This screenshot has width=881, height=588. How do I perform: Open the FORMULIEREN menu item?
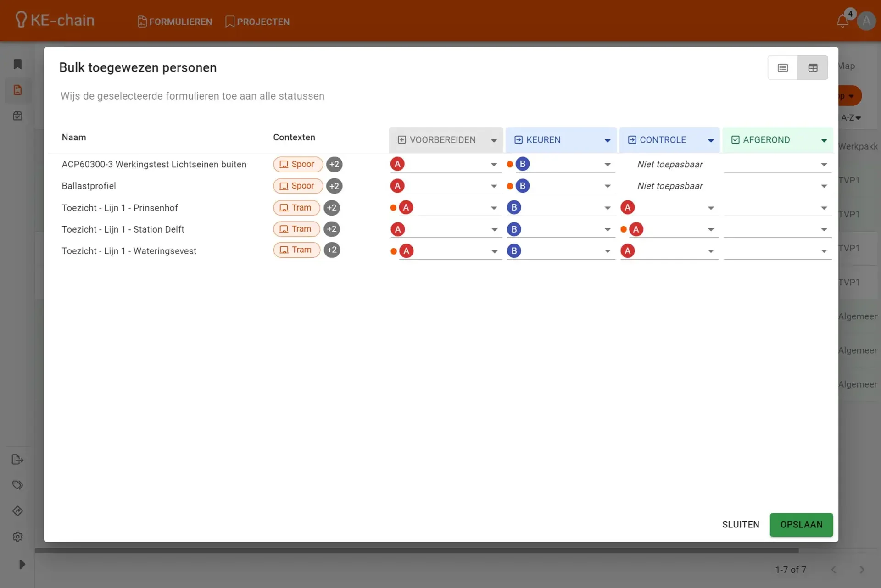click(175, 22)
